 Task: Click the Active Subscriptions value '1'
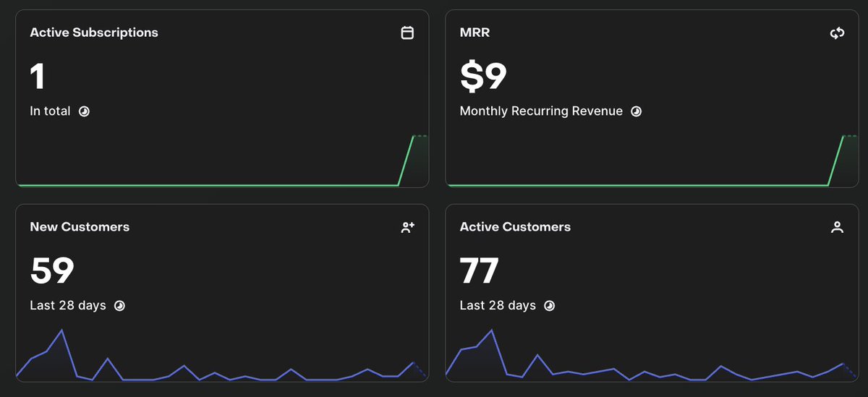(x=37, y=76)
